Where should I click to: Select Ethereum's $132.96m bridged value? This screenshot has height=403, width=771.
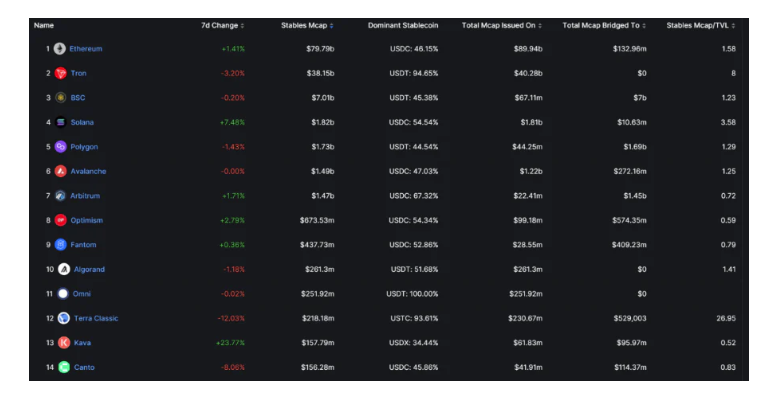click(x=629, y=49)
